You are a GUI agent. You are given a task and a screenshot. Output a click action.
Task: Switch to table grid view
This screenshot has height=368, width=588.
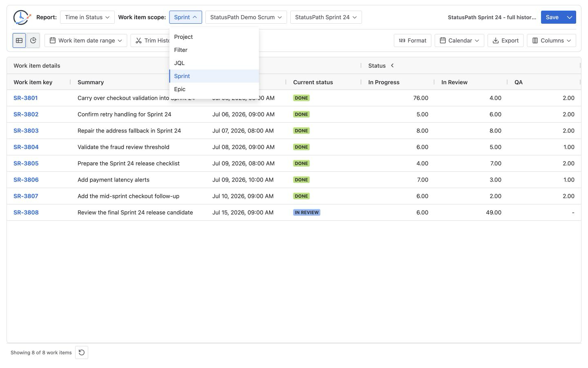coord(19,40)
